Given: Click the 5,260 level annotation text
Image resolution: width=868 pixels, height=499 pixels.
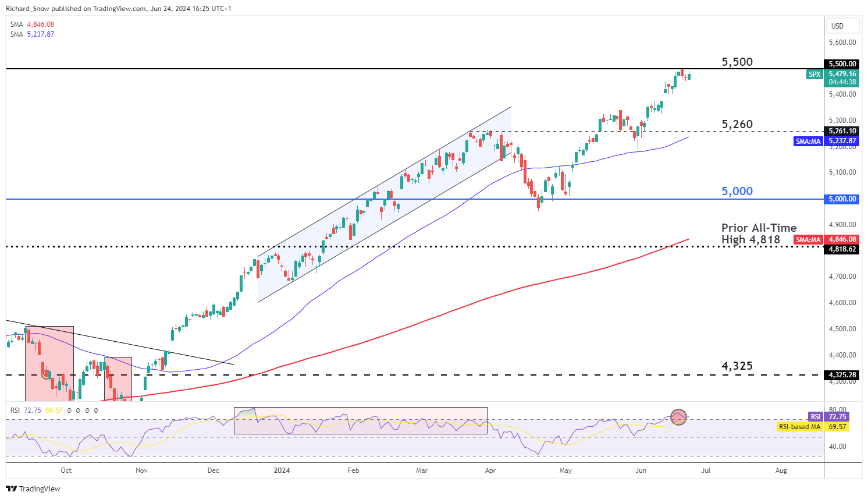Looking at the screenshot, I should [737, 124].
